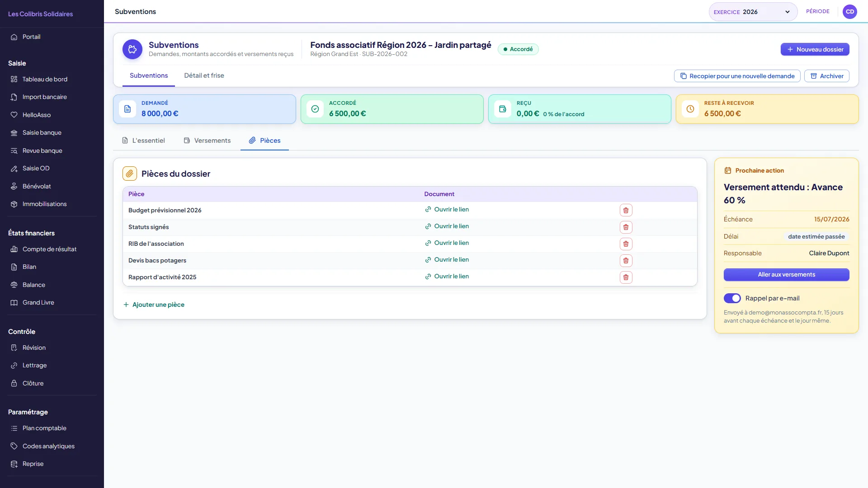Delete the Devis bacs potagers piece
This screenshot has width=868, height=488.
pos(626,260)
